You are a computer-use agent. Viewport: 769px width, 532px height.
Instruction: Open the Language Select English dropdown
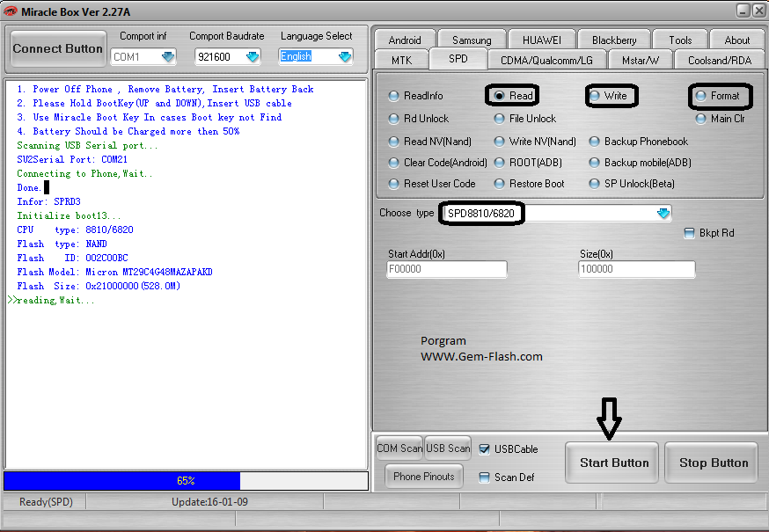point(345,57)
